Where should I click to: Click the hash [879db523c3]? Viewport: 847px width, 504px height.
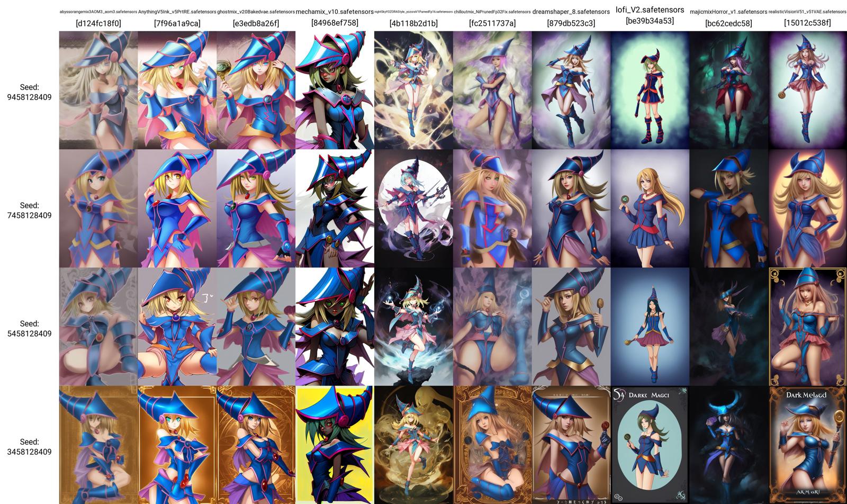click(x=571, y=23)
